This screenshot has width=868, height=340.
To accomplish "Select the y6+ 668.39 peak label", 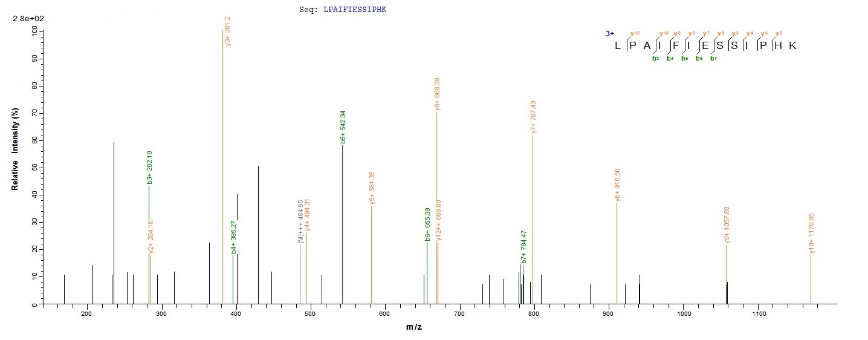I will pos(437,94).
